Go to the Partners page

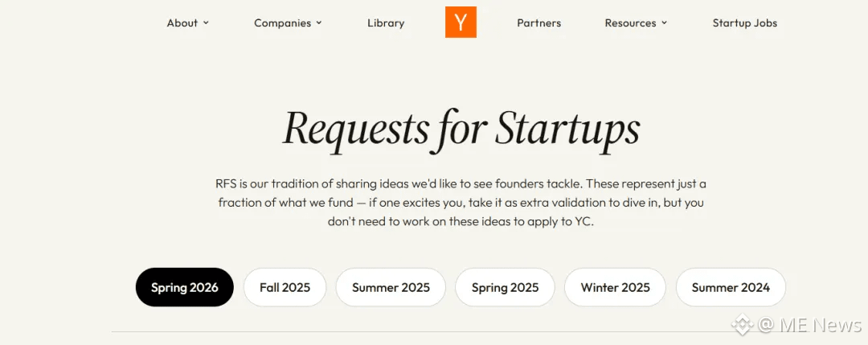[x=539, y=23]
